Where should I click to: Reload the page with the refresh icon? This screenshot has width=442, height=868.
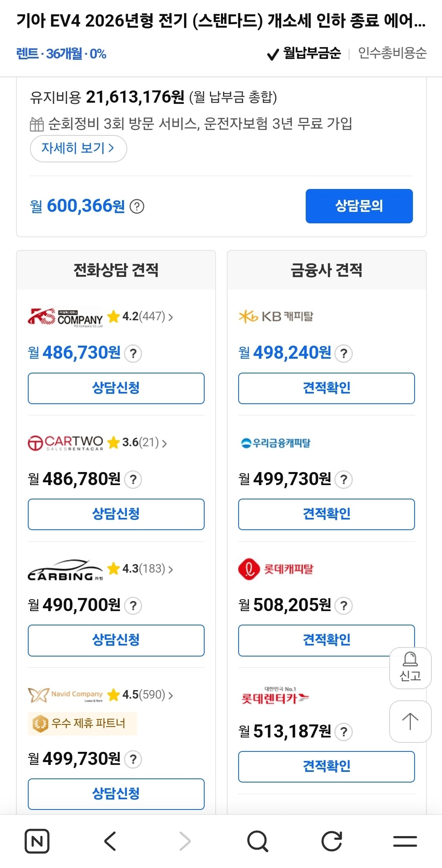tap(331, 841)
